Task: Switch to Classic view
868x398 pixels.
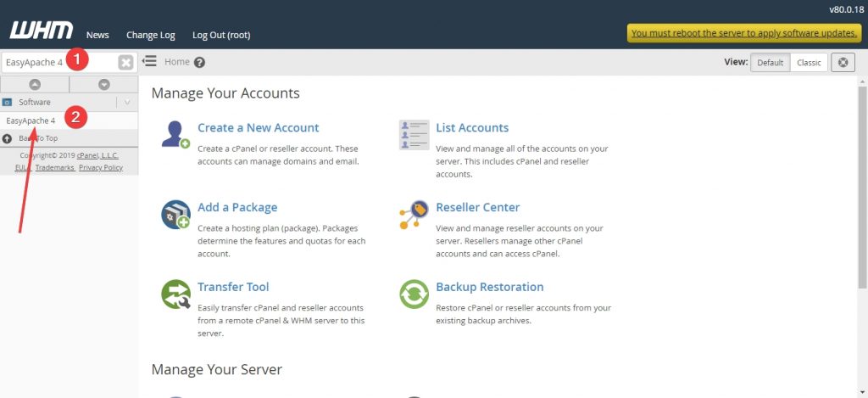Action: 809,63
